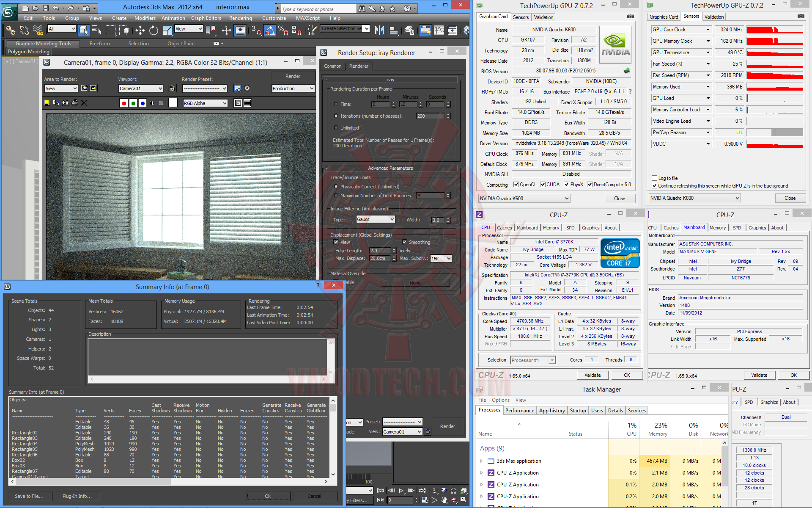The height and width of the screenshot is (508, 812).
Task: Activate the Select and Rotate tool
Action: pyautogui.click(x=154, y=30)
